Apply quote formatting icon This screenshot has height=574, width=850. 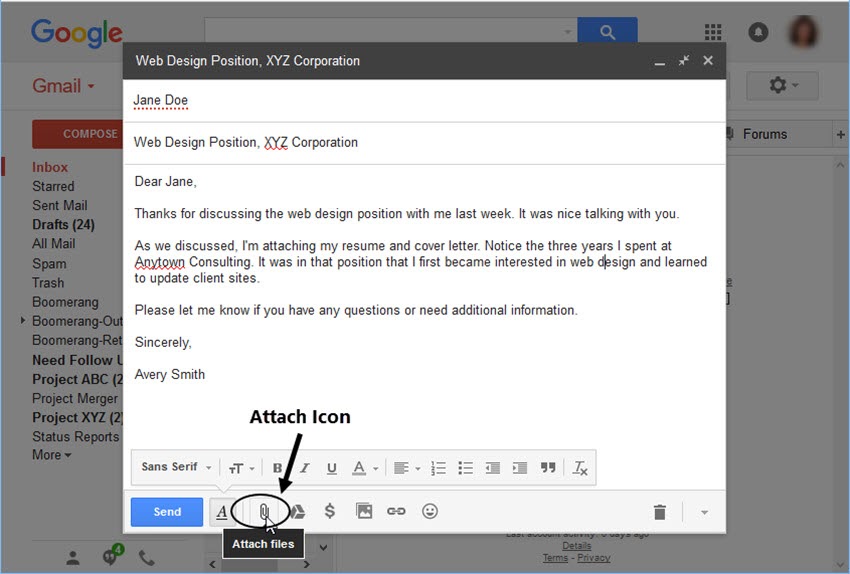(548, 467)
